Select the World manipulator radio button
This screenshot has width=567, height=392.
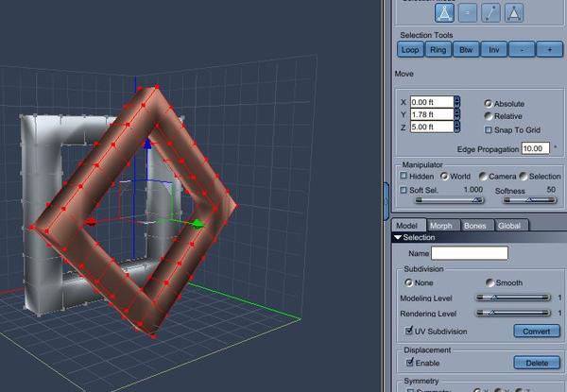tap(444, 177)
